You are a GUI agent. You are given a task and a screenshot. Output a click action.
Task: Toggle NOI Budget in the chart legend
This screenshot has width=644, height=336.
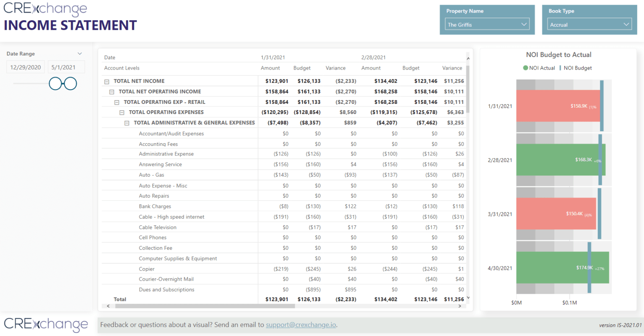coord(577,67)
